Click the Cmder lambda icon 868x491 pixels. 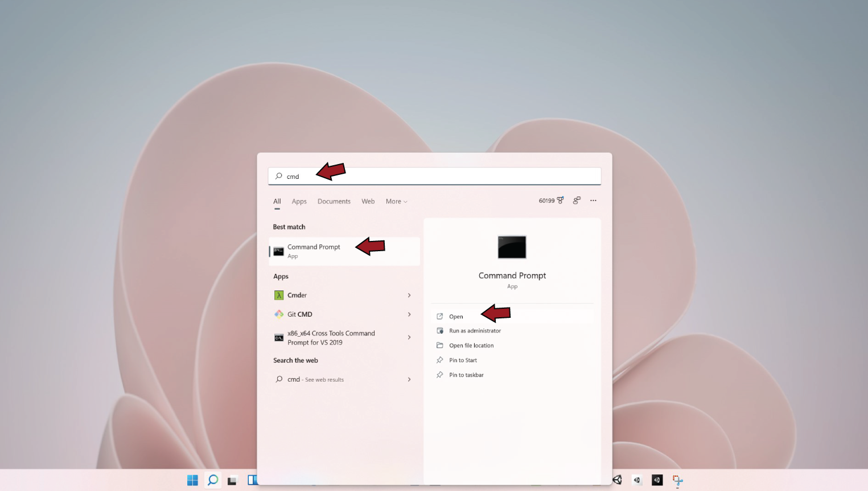[279, 295]
